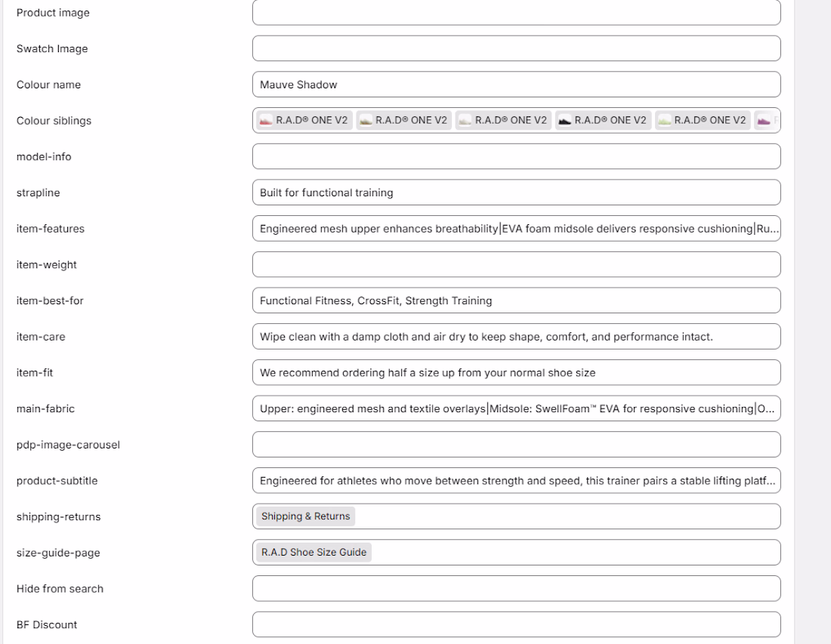Click the empty Hide from search field
This screenshot has height=644, width=831.
click(516, 588)
